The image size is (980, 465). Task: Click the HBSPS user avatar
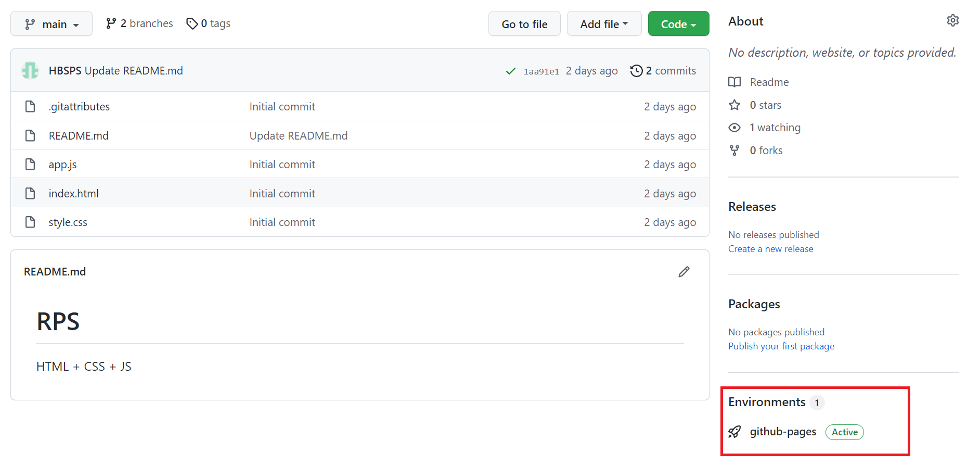point(30,70)
